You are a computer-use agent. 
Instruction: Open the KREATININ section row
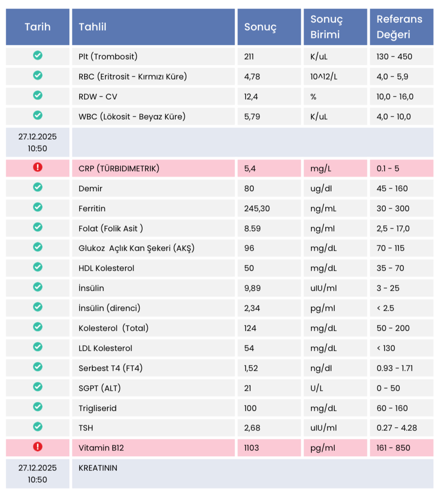[x=98, y=468]
